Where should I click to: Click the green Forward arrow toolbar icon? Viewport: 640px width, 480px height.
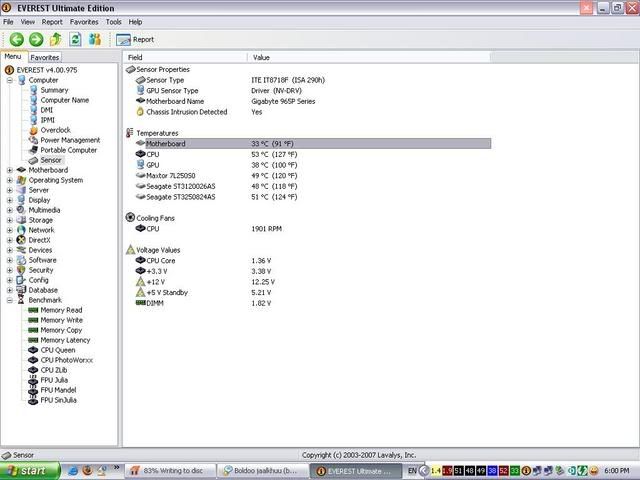36,40
